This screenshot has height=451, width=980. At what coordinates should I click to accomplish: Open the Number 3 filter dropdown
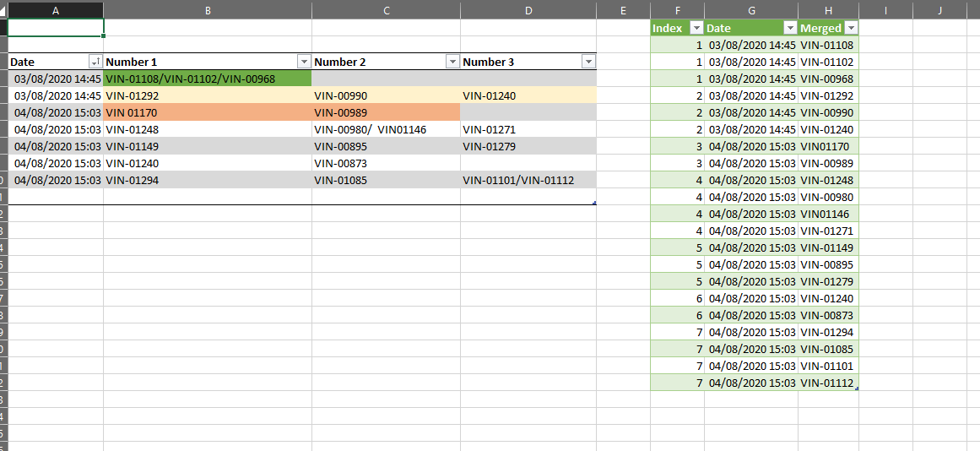pyautogui.click(x=588, y=62)
